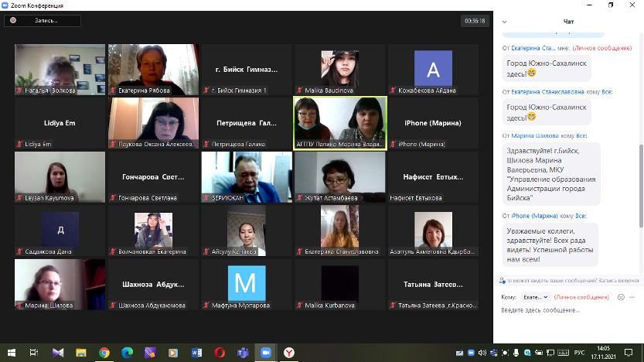Open the chat more-options ellipsis menu
Image resolution: width=644 pixels, height=362 pixels.
tap(632, 297)
